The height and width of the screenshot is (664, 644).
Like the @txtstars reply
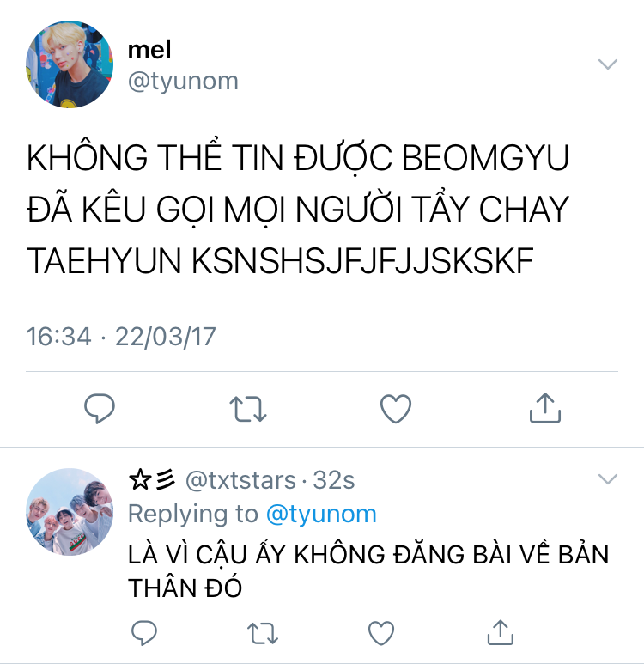tap(381, 633)
